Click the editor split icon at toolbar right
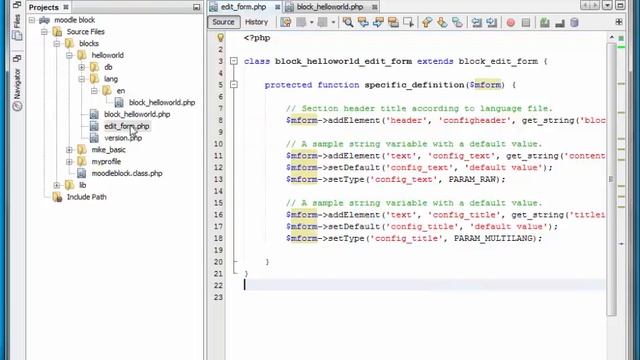Viewport: 640px width, 360px height. [x=619, y=22]
